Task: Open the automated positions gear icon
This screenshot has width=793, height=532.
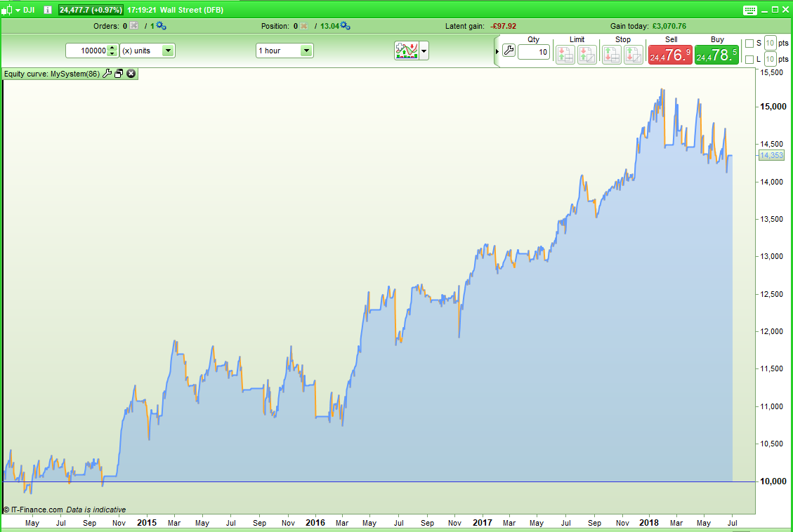Action: click(346, 26)
